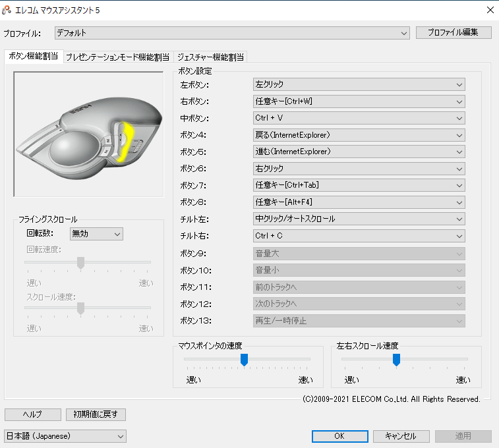Switch to ジェスチャー機能割当 tab
This screenshot has height=448, width=499.
[x=210, y=57]
